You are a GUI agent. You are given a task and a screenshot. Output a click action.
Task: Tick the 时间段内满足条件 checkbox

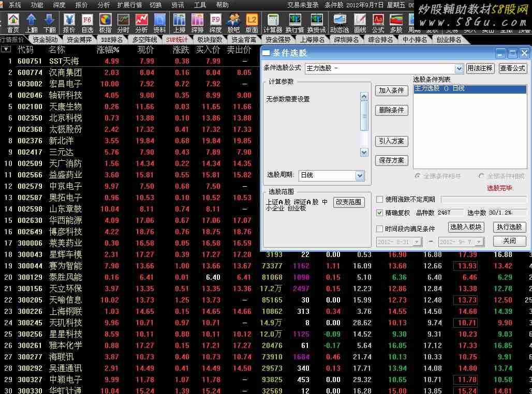(380, 229)
